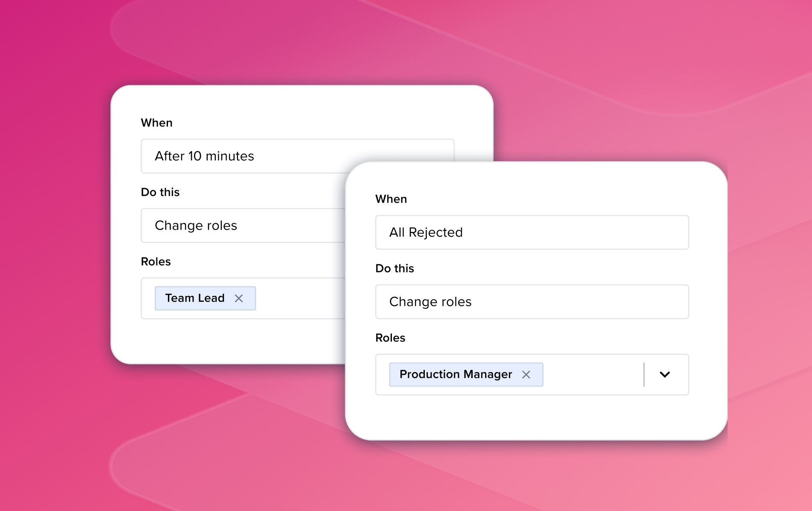
Task: Remove the Team Lead role tag
Action: (x=239, y=298)
